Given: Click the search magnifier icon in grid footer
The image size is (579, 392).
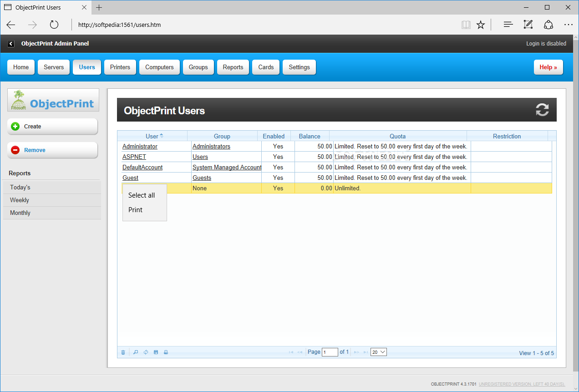Looking at the screenshot, I should [x=135, y=352].
